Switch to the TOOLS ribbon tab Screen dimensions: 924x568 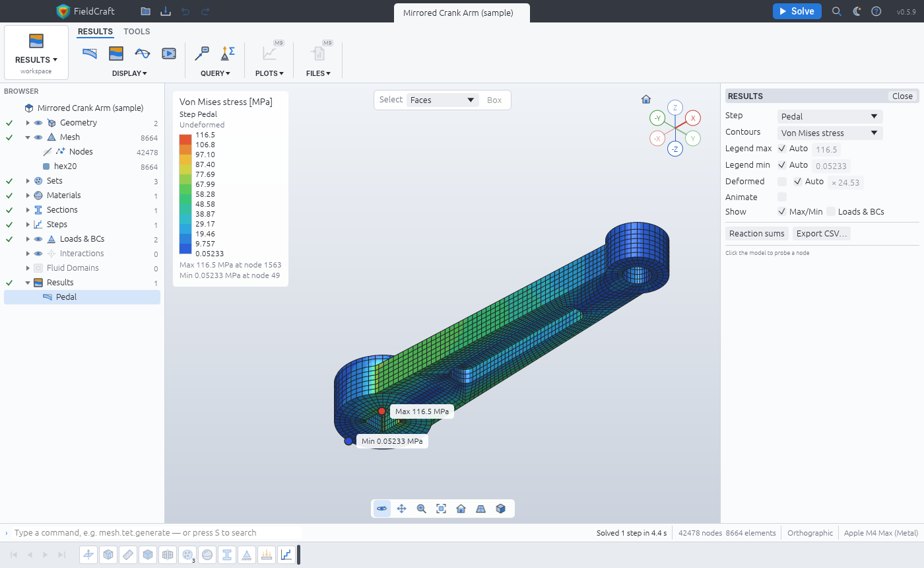(137, 32)
